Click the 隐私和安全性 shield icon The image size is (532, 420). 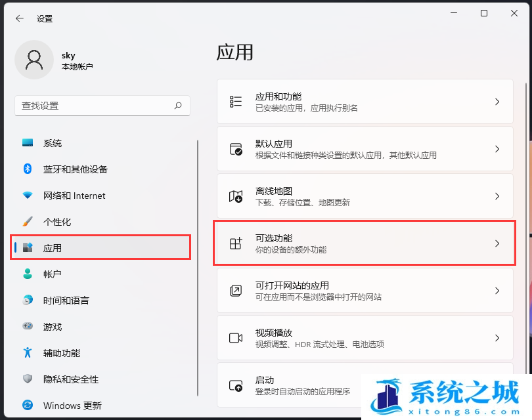click(28, 379)
